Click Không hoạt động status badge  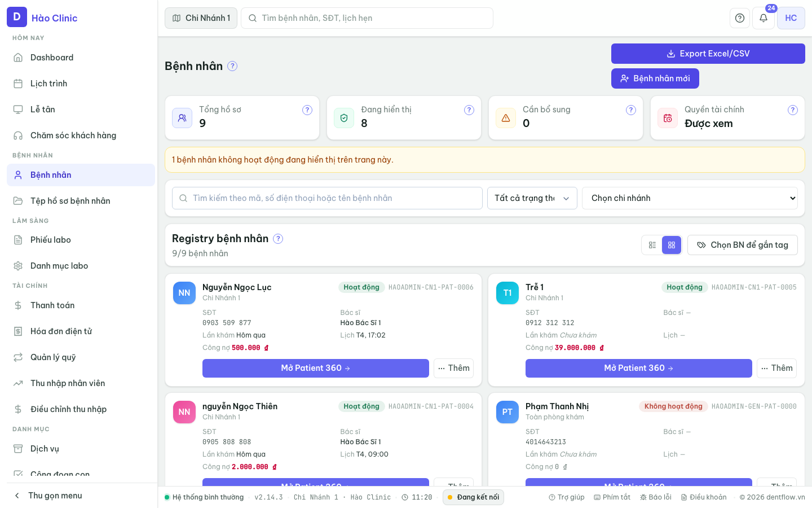pos(673,406)
